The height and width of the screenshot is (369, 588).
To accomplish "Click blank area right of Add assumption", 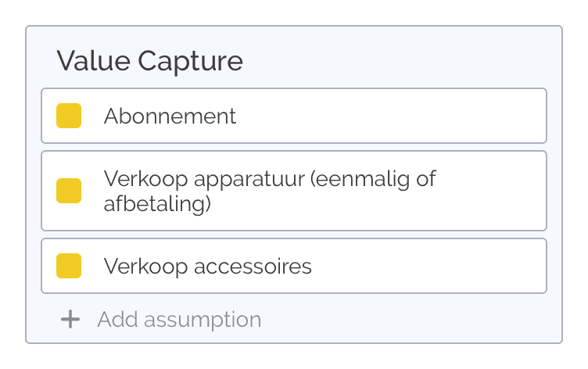I will point(407,319).
